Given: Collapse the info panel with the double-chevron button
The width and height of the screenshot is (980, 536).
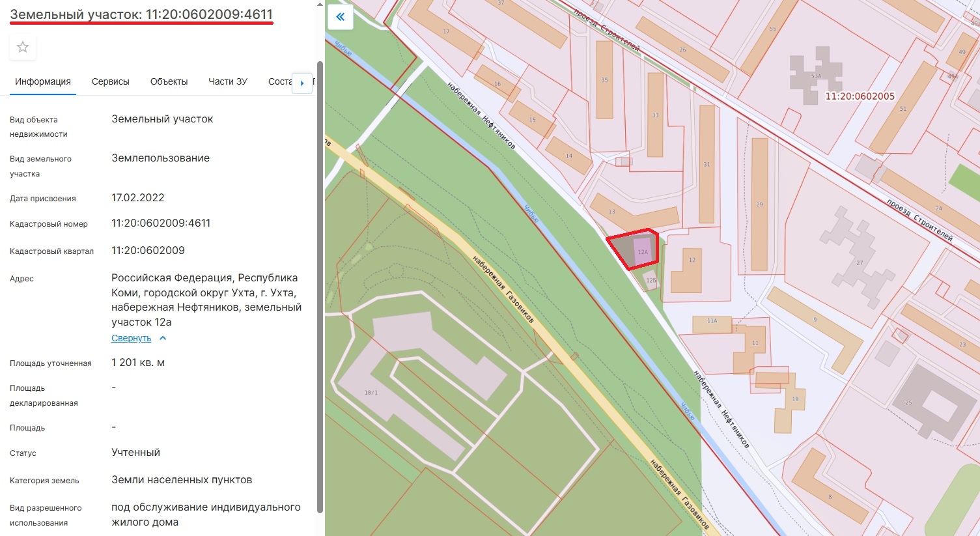Looking at the screenshot, I should [x=340, y=18].
